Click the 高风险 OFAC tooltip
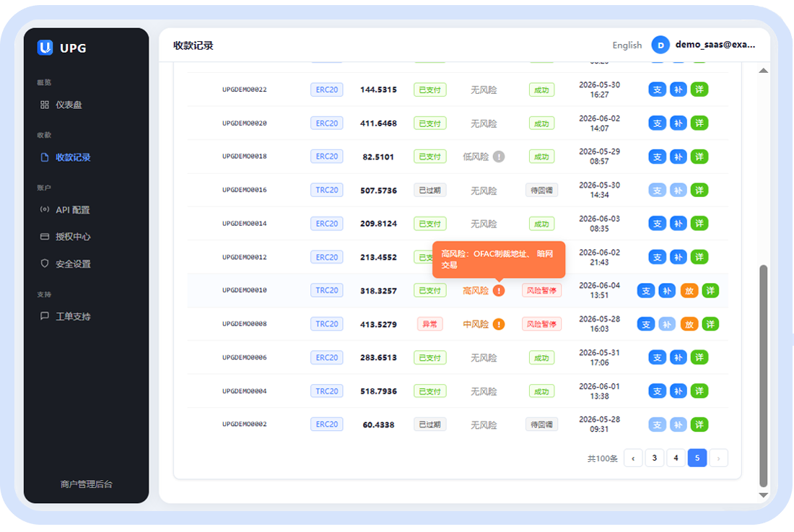 pos(498,259)
